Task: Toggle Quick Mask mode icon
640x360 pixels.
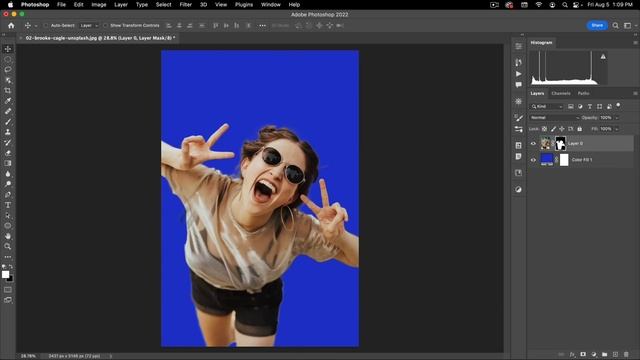Action: pyautogui.click(x=8, y=290)
